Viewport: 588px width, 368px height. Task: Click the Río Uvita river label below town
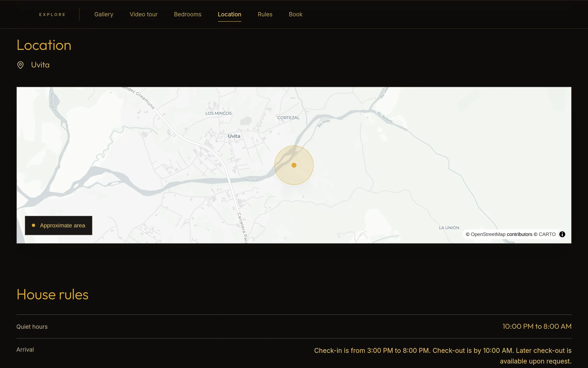(x=252, y=180)
